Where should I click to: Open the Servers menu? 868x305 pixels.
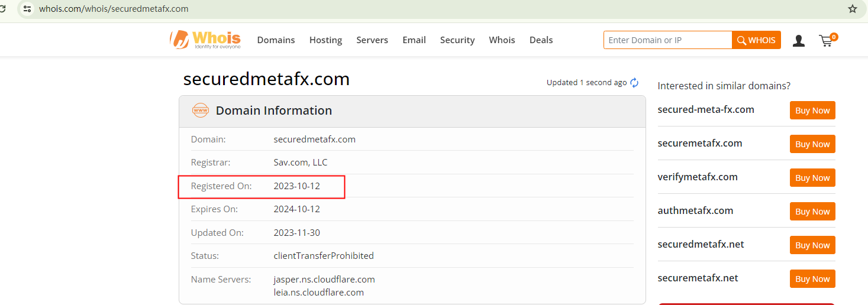(372, 40)
